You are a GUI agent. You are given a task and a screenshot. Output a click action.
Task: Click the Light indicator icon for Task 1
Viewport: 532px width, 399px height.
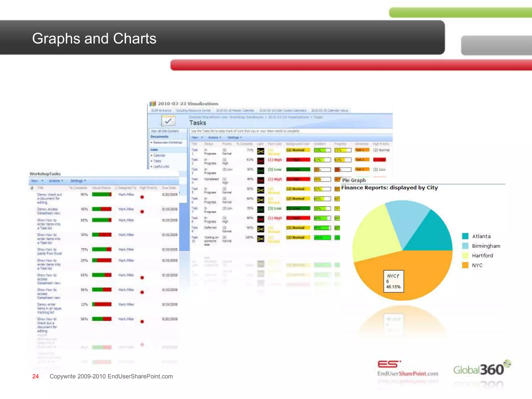(261, 151)
